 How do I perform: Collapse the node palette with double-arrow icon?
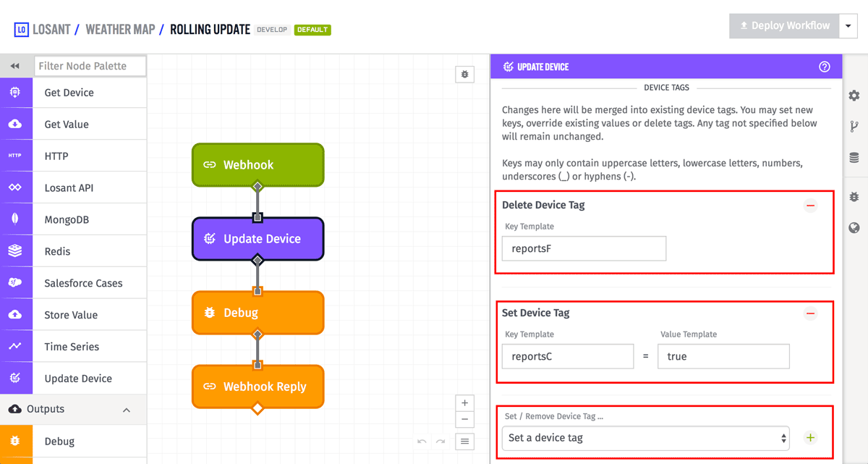tap(15, 66)
